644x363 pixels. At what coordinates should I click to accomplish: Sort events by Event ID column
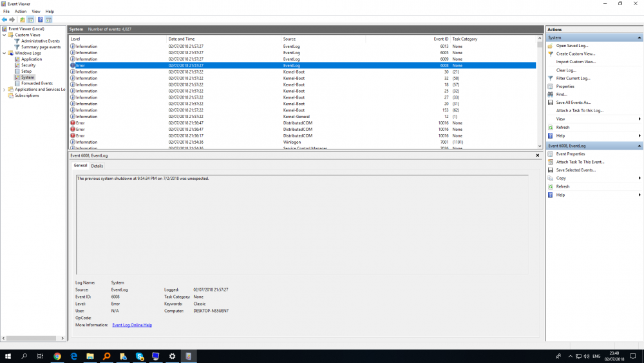[408, 39]
